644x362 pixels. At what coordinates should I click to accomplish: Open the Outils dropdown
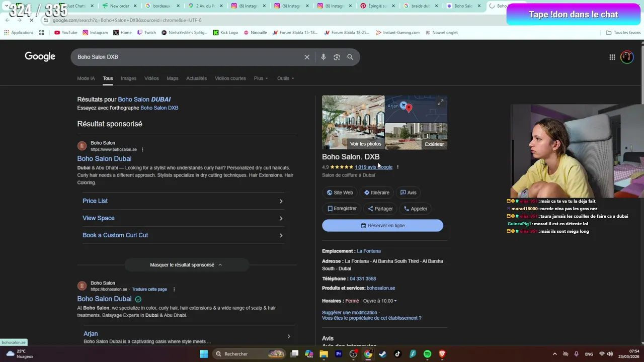[x=285, y=78]
